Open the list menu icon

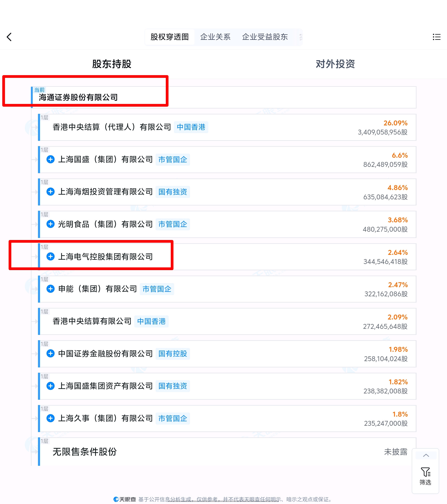(436, 37)
